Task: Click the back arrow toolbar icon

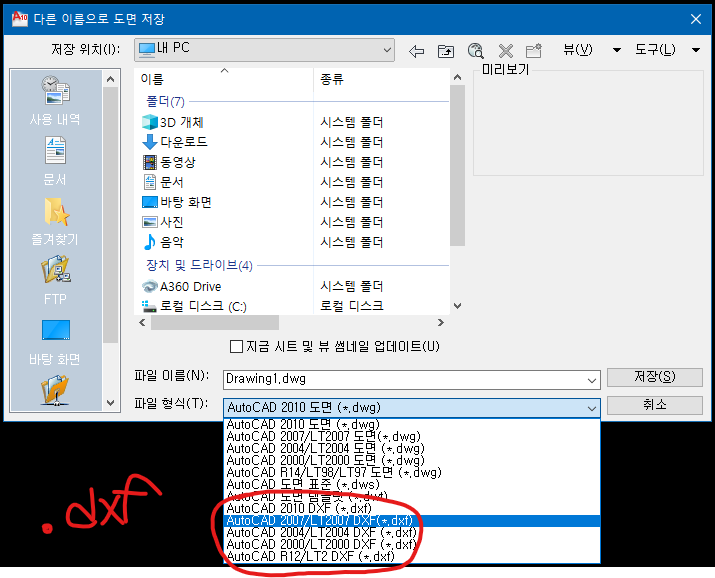Action: [x=416, y=51]
